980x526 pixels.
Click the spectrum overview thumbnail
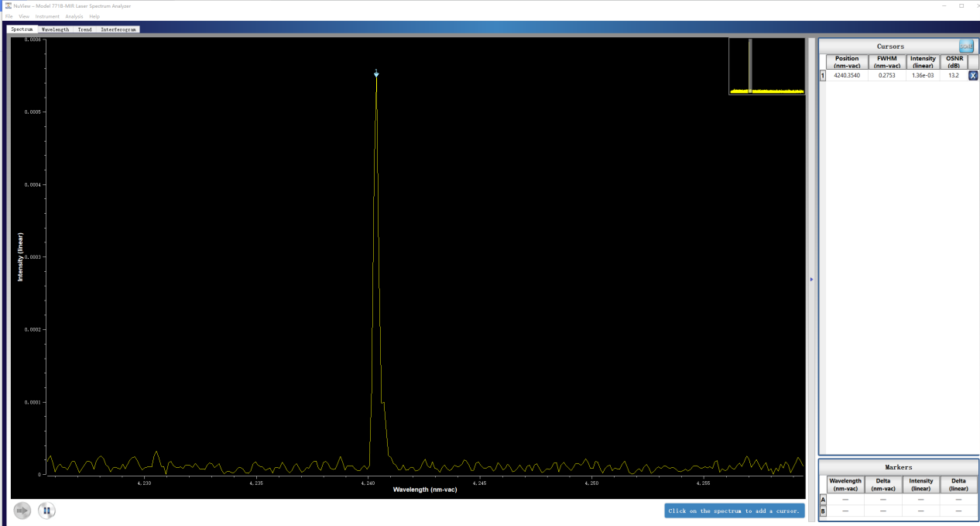tap(766, 67)
